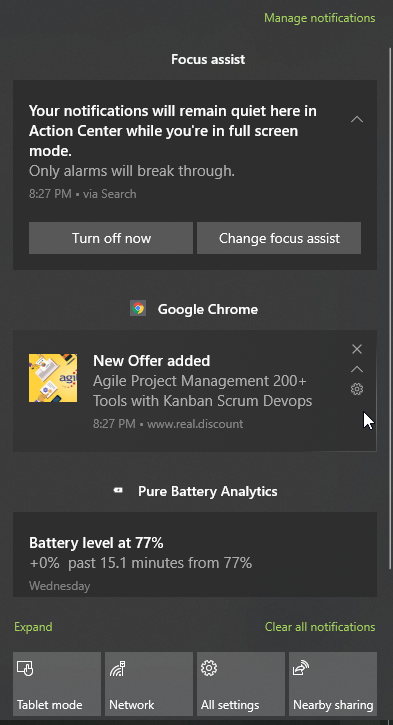The height and width of the screenshot is (725, 393).
Task: Click Turn off now button
Action: click(111, 238)
